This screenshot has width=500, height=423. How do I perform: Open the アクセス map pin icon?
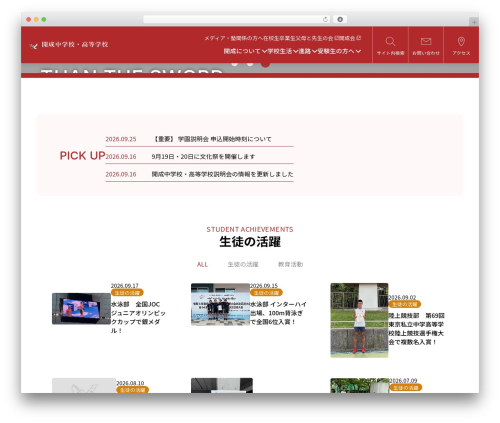pyautogui.click(x=461, y=42)
